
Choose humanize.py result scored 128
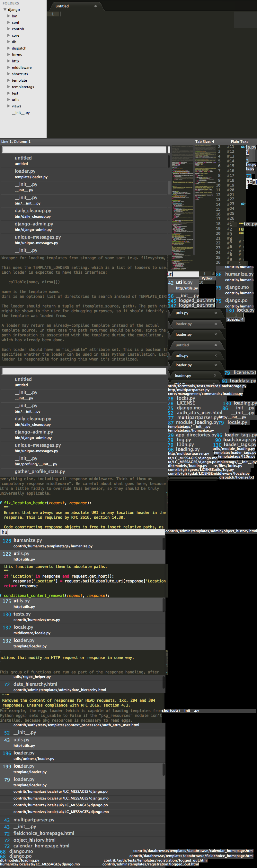point(83,543)
